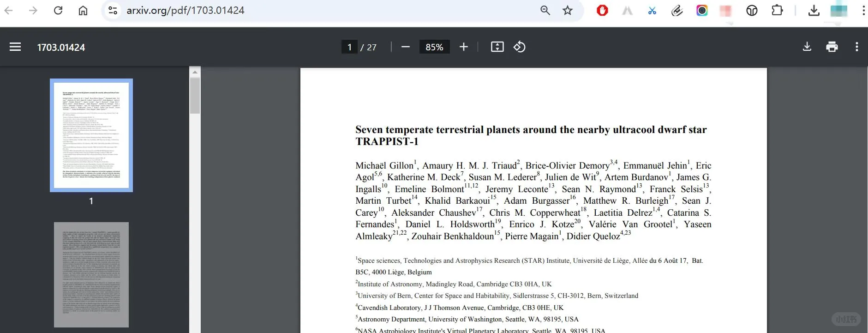Click the author name "Aleksander Chaushev"
868x333 pixels.
(x=433, y=213)
